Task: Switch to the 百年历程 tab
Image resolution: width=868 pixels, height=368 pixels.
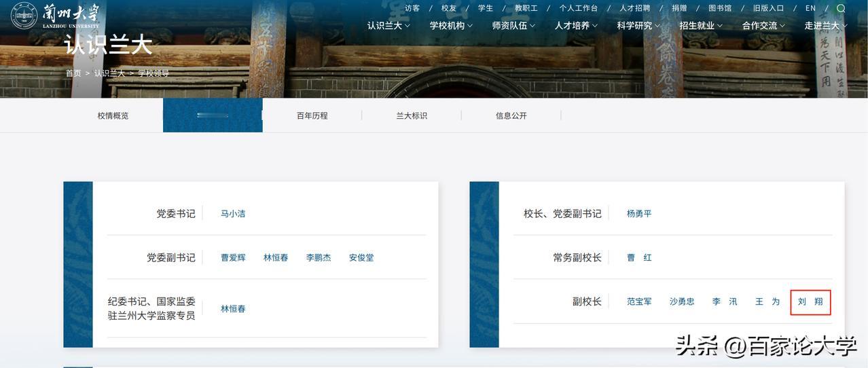Action: pyautogui.click(x=312, y=115)
